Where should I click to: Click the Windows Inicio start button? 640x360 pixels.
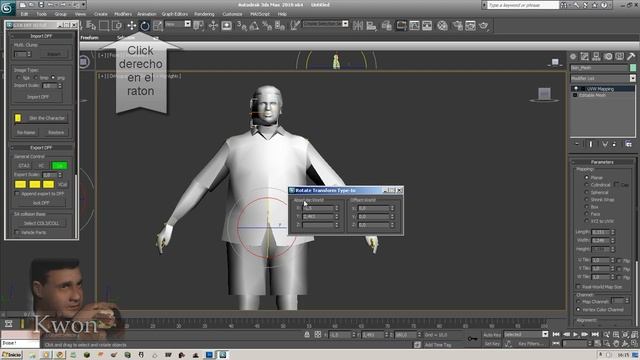click(x=11, y=355)
